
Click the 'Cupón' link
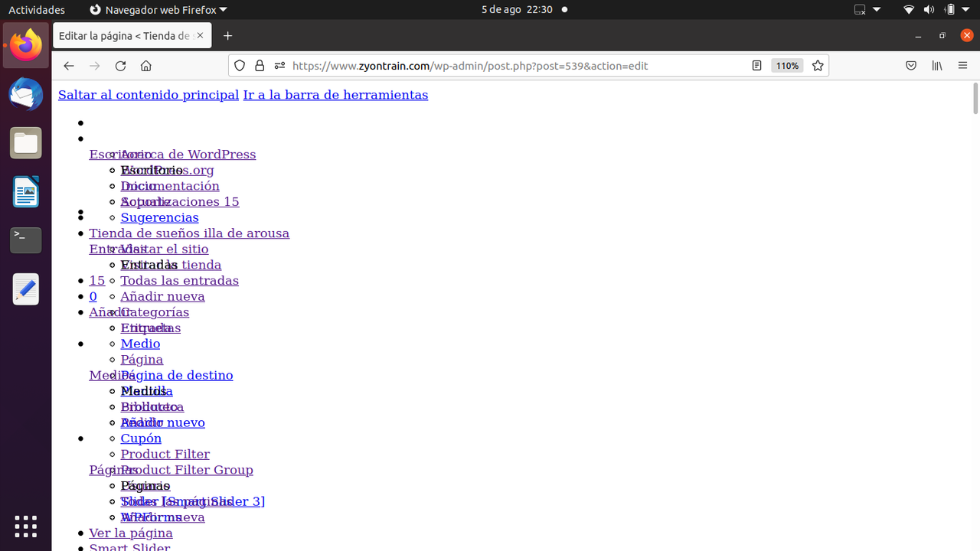pyautogui.click(x=141, y=438)
